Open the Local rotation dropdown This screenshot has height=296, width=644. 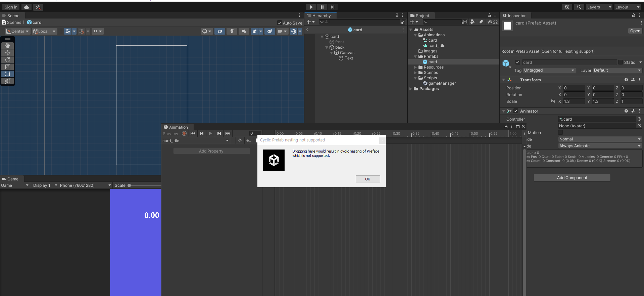point(44,31)
